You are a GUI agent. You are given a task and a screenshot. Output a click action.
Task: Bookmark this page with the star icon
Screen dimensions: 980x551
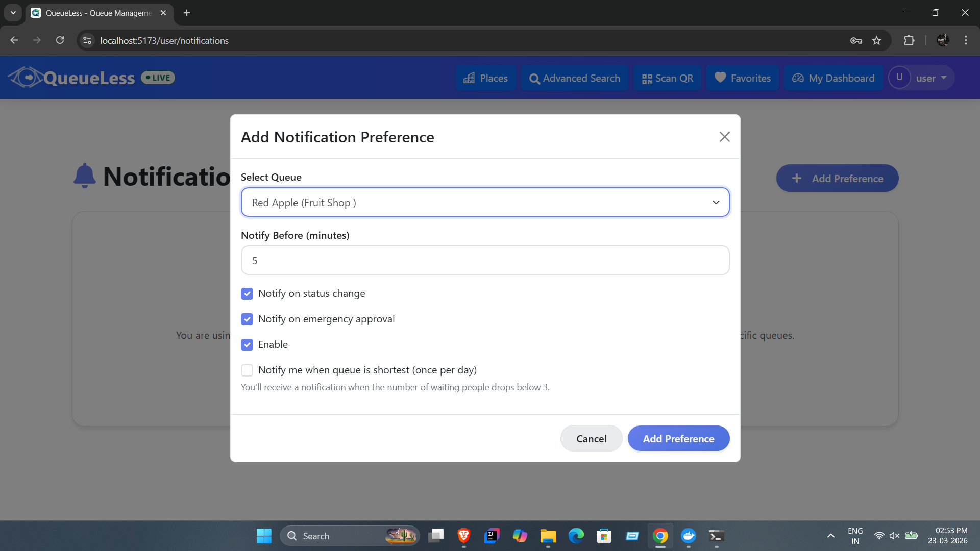876,40
